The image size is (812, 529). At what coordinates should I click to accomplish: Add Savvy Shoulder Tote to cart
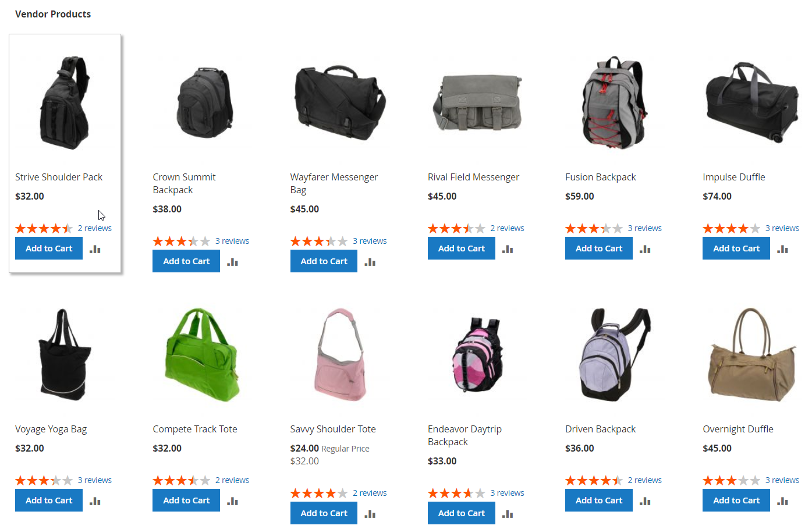click(324, 513)
